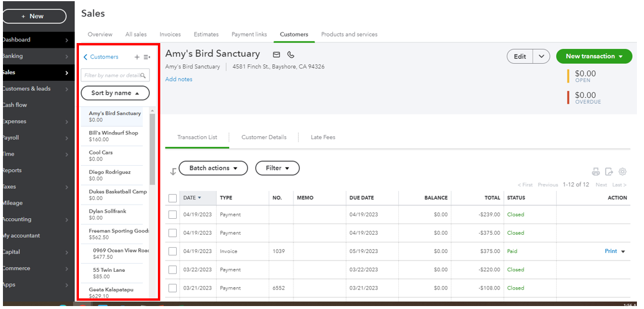Image resolution: width=644 pixels, height=309 pixels.
Task: Collapse the customer list panel icon
Action: (x=147, y=57)
